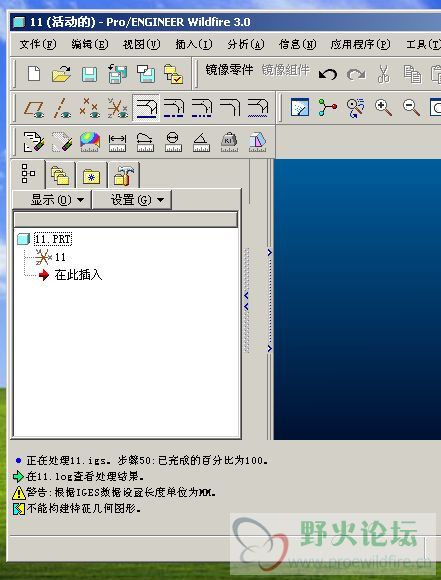Image resolution: width=441 pixels, height=580 pixels.
Task: Switch to the hammer tab
Action: click(124, 175)
